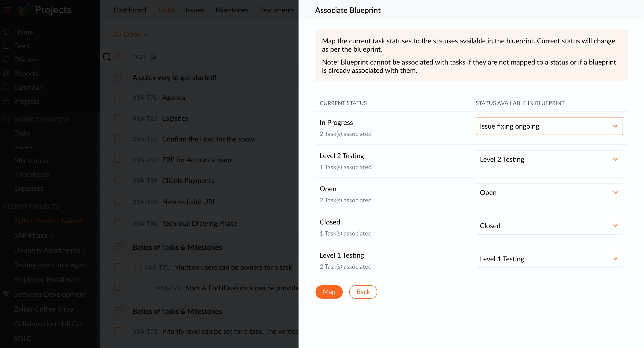This screenshot has height=348, width=644.
Task: Click the hamburger menu icon
Action: tap(6, 10)
